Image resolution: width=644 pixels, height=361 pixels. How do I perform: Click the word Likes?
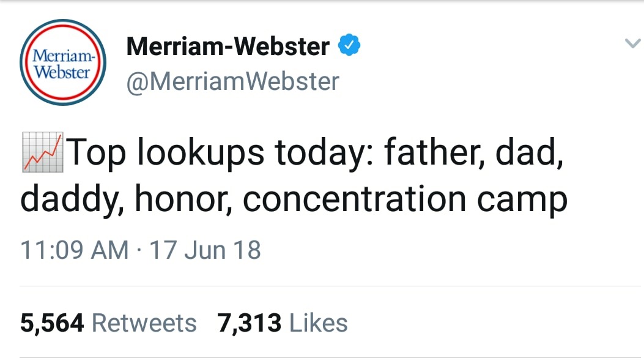[x=318, y=323]
